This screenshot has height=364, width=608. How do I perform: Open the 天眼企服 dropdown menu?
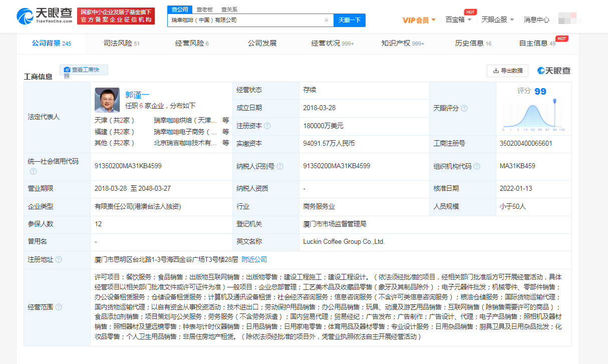[498, 20]
